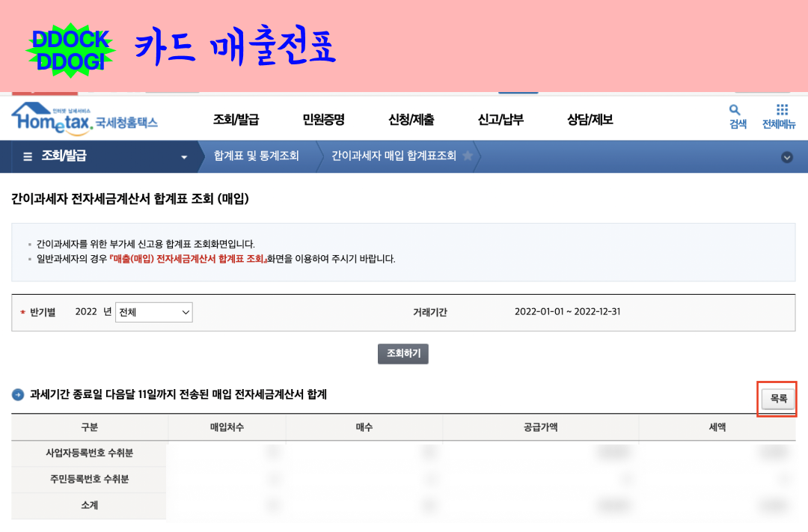Open the 전체 half-year period dropdown
Viewport: 808px width, 532px height.
153,312
